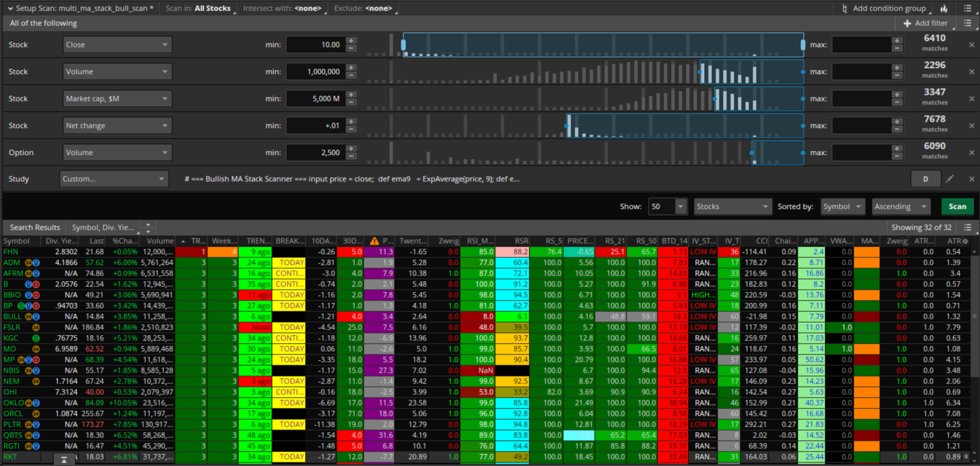Remove the Option Volume filter row
The height and width of the screenshot is (466, 980).
coord(971,152)
